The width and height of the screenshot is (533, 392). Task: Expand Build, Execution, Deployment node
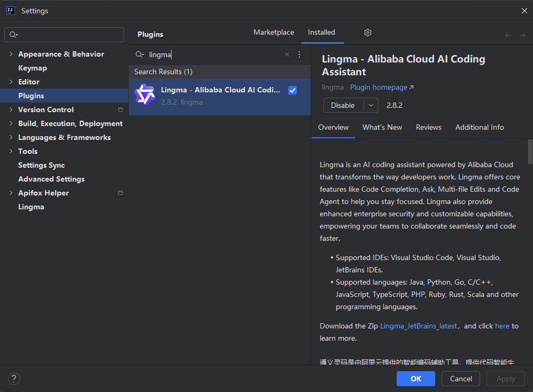11,123
